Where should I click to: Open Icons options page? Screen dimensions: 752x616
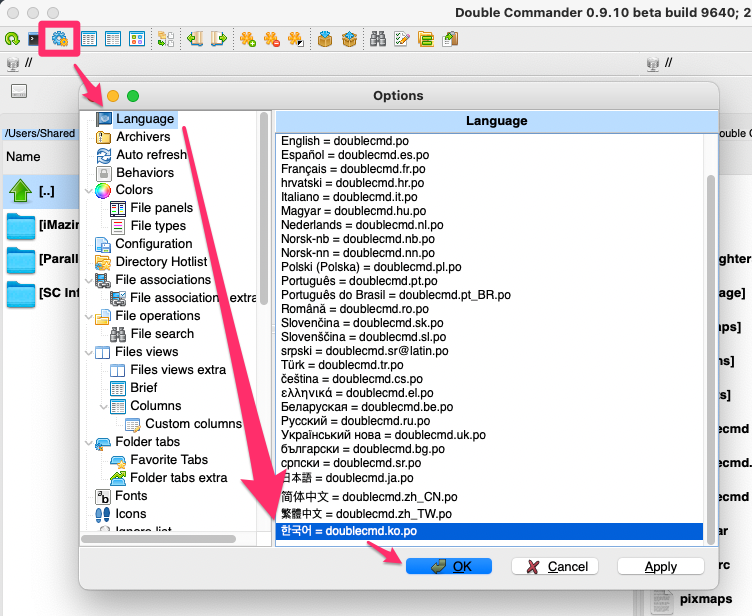pyautogui.click(x=130, y=513)
